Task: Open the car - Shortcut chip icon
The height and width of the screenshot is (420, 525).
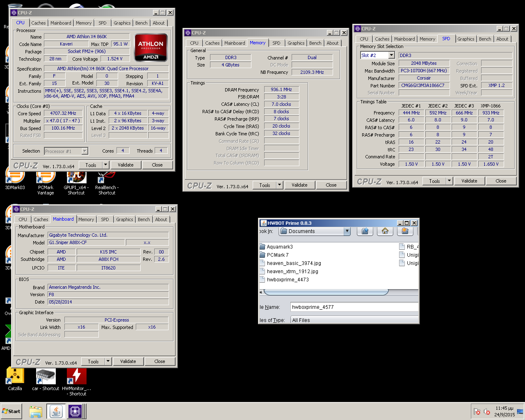Action: coord(46,379)
